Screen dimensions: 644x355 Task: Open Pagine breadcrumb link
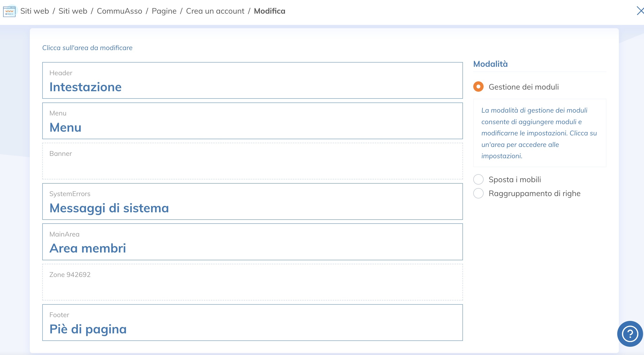pos(164,11)
